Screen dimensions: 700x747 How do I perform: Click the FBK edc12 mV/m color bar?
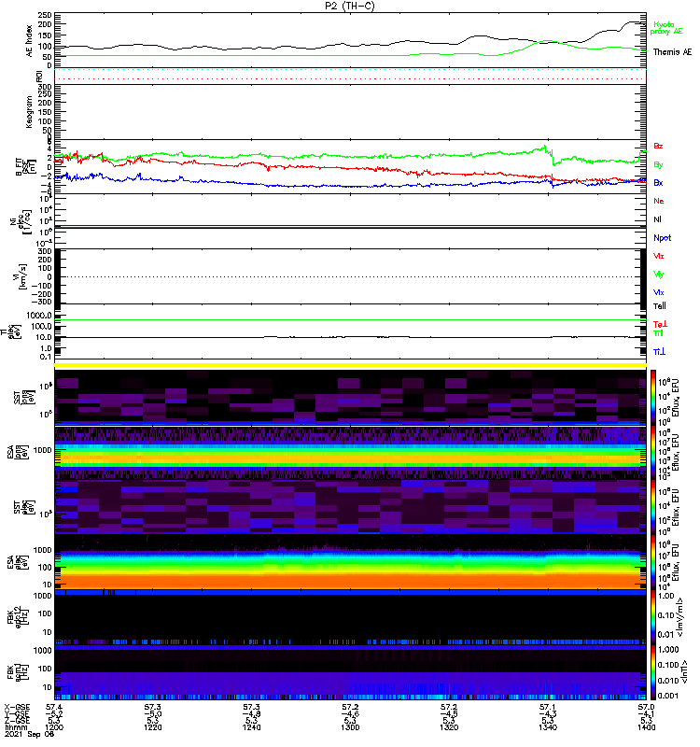tap(652, 617)
